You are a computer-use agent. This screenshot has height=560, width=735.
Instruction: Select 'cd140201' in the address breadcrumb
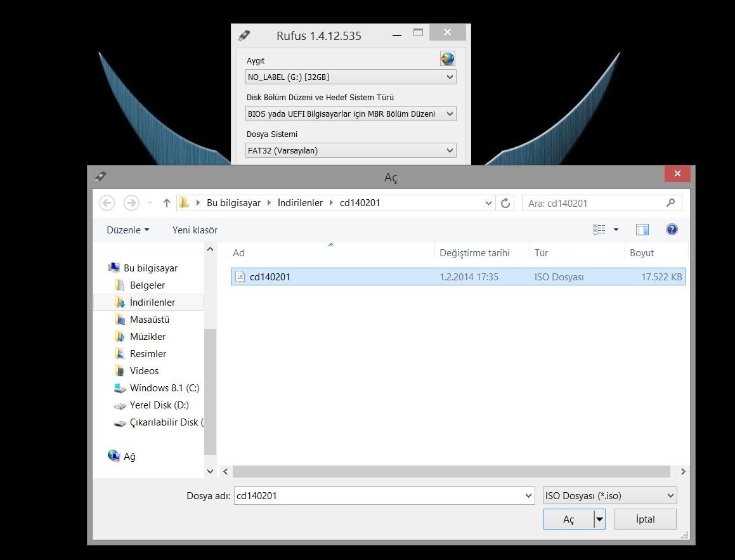360,203
